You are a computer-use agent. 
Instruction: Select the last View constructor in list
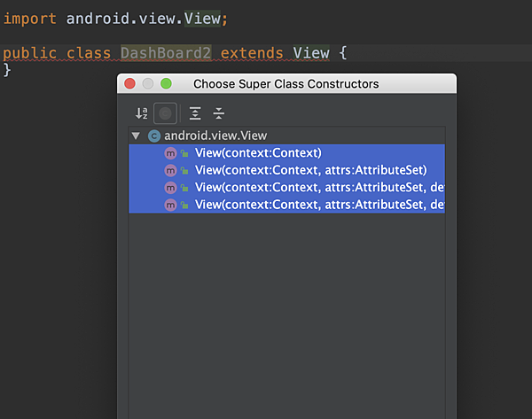(x=286, y=205)
